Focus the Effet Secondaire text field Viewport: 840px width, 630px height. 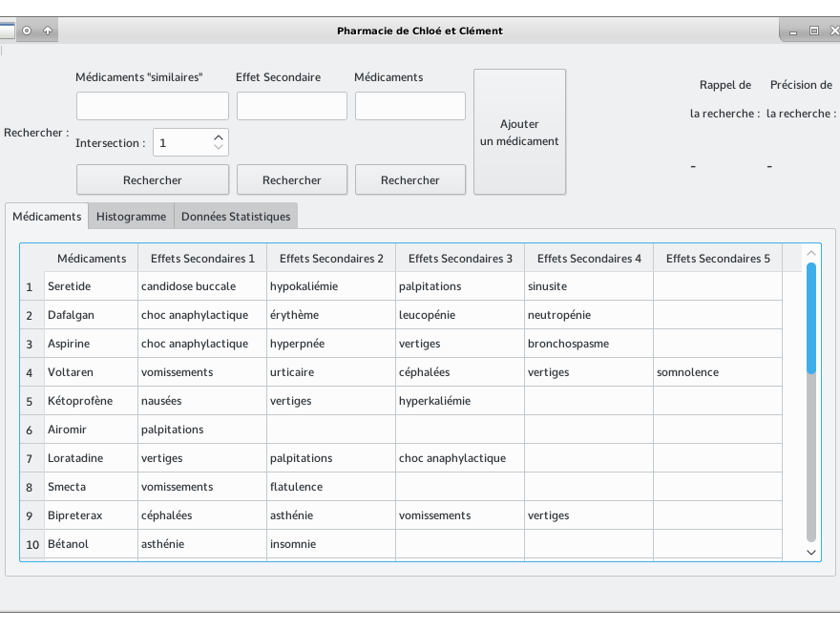[x=291, y=105]
